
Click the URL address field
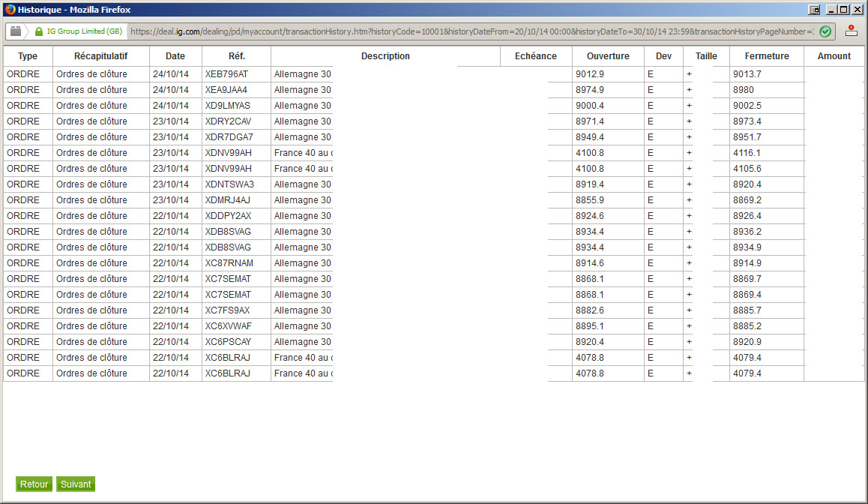(471, 31)
